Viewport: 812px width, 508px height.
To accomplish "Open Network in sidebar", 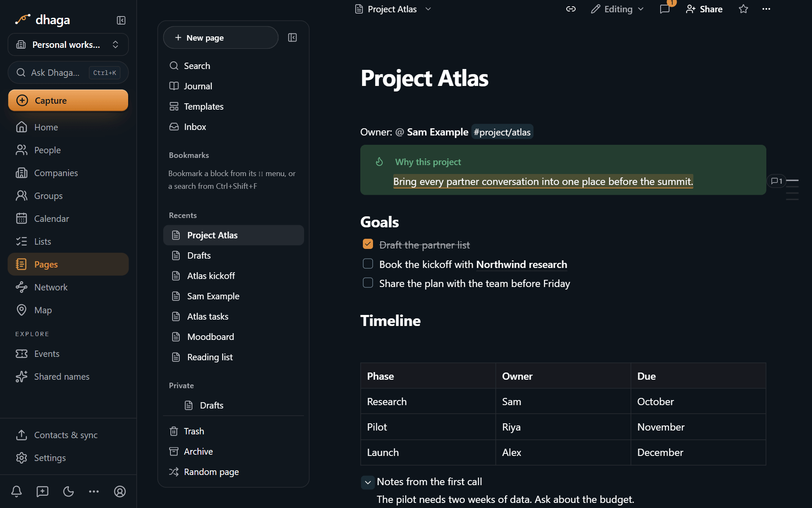I will click(68, 287).
